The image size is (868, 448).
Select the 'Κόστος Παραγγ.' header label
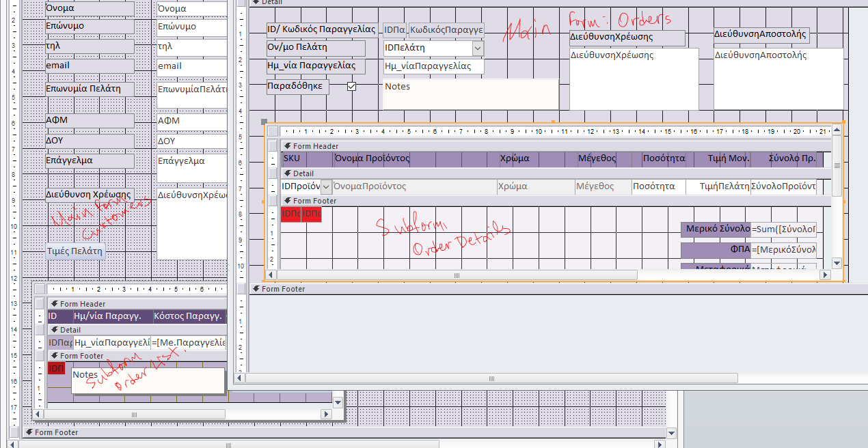pyautogui.click(x=189, y=317)
